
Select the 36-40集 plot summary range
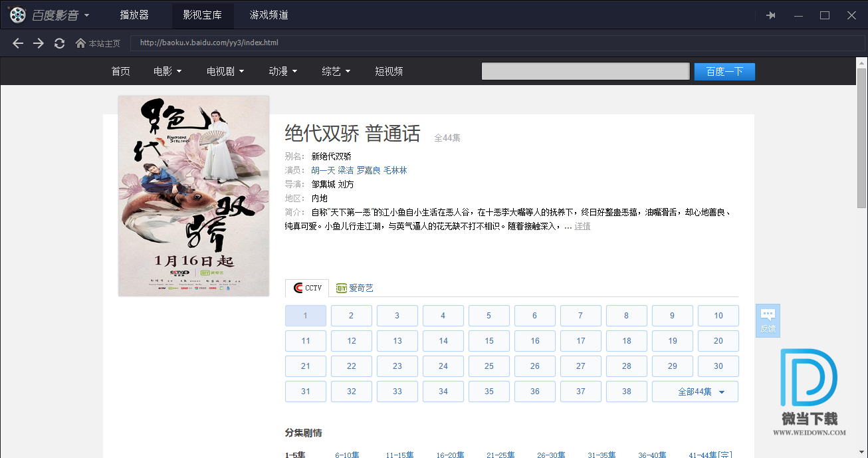click(x=652, y=455)
